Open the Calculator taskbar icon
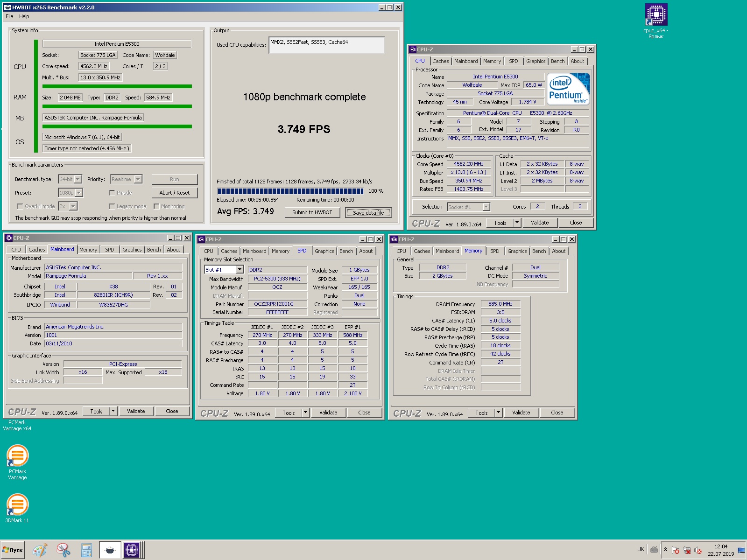This screenshot has width=747, height=560. (86, 550)
